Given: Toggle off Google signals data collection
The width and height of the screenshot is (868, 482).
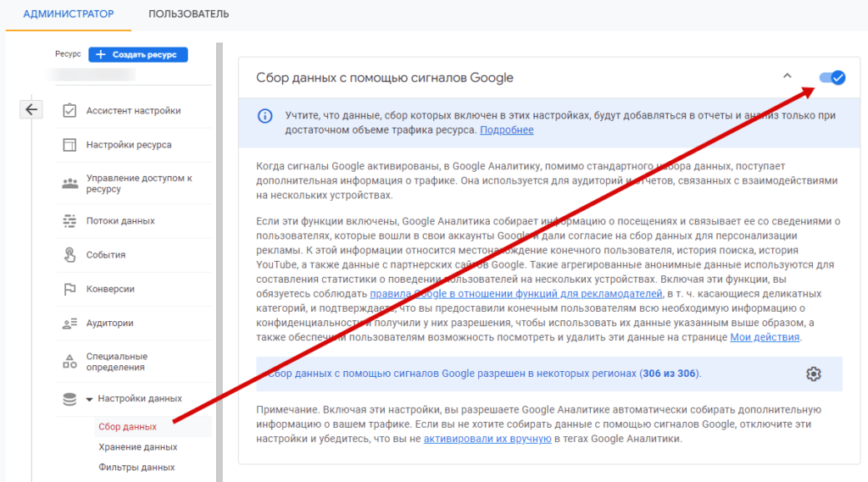Looking at the screenshot, I should point(832,78).
